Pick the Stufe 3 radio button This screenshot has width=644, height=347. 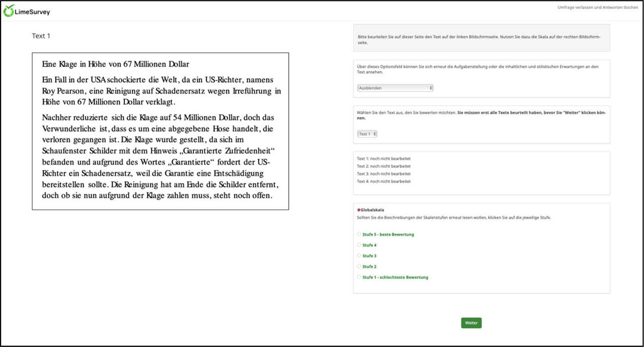pos(359,256)
